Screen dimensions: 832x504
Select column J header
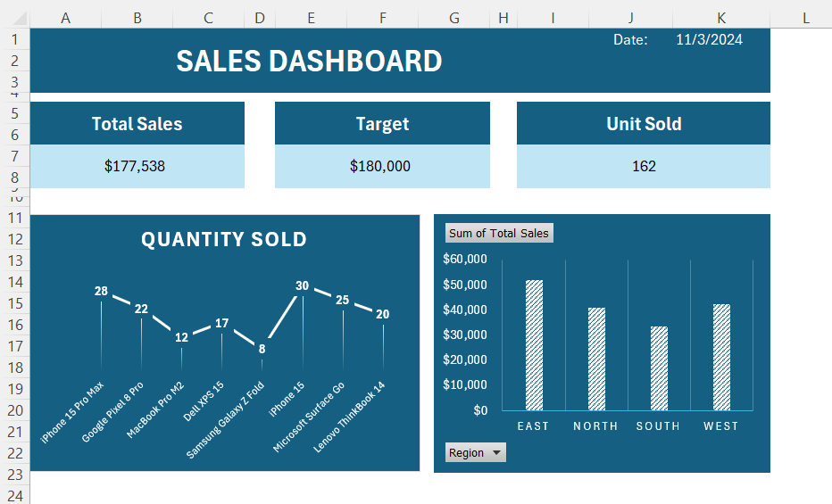point(631,19)
